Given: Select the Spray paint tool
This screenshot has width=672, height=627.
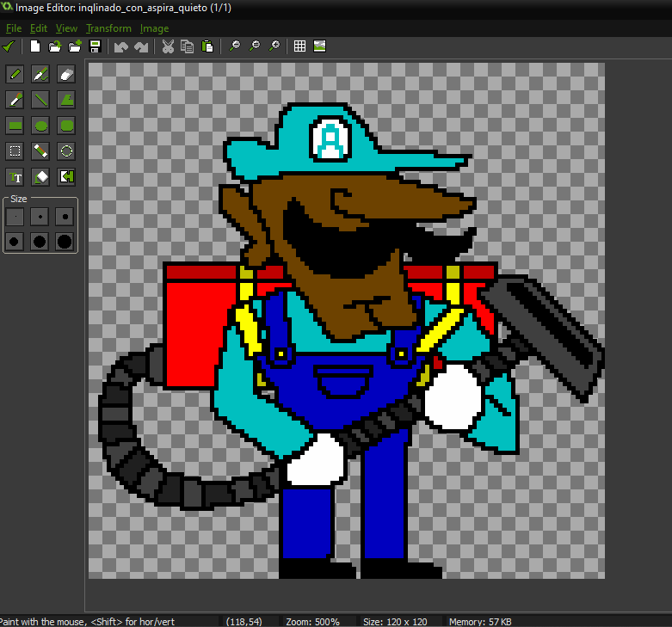Looking at the screenshot, I should coord(40,74).
